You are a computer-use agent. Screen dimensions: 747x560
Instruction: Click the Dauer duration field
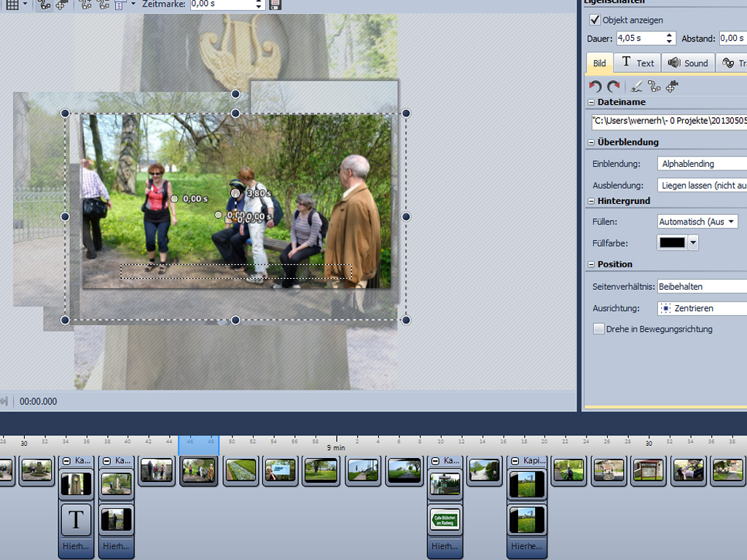640,38
